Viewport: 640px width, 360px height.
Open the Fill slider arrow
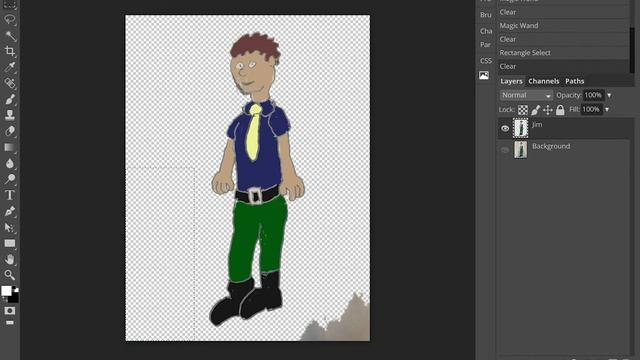point(607,109)
